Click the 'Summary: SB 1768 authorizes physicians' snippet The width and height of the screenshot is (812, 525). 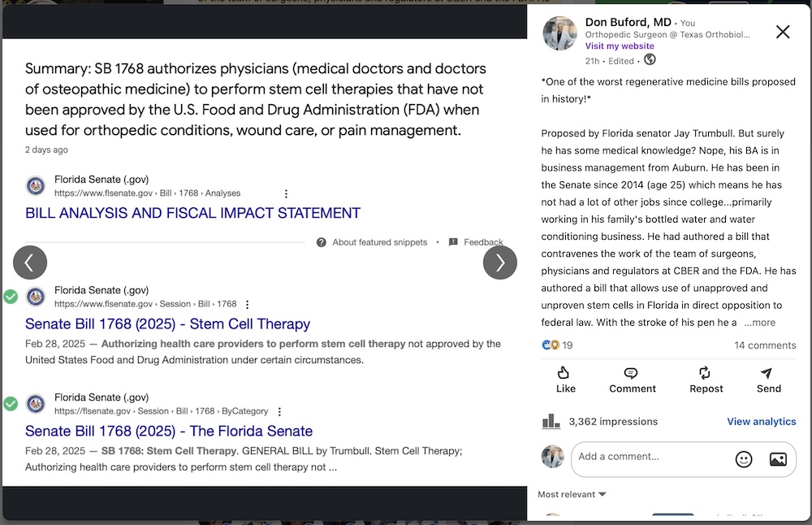tap(256, 99)
